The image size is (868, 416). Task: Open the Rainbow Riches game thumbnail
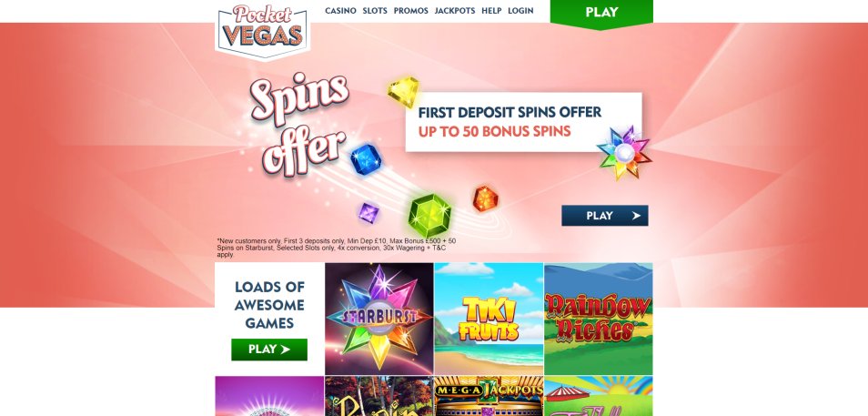point(599,319)
